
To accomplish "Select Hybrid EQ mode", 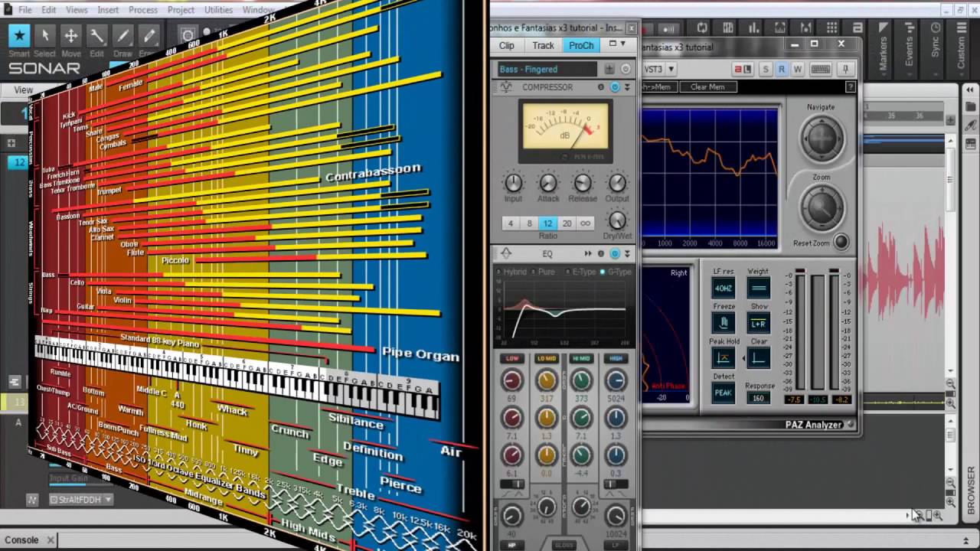I will coord(511,272).
